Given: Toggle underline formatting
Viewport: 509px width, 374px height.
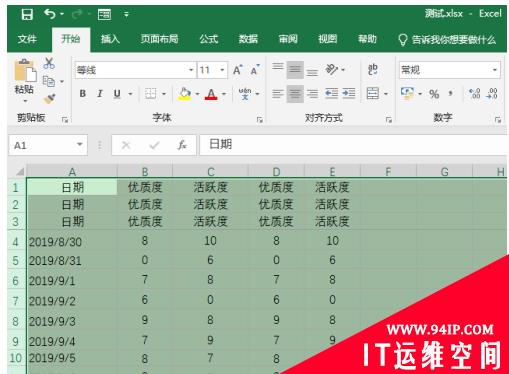Looking at the screenshot, I should [117, 94].
